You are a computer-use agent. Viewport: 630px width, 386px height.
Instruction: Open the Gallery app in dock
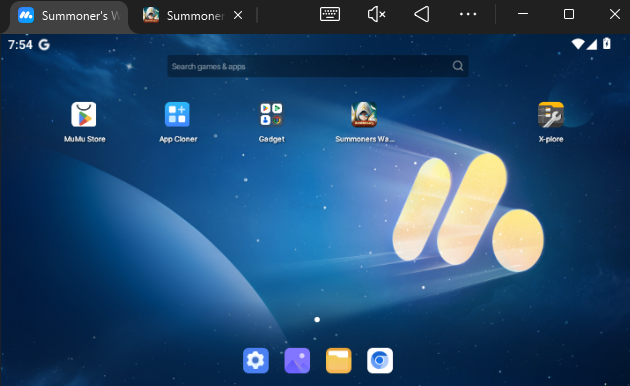pos(297,360)
